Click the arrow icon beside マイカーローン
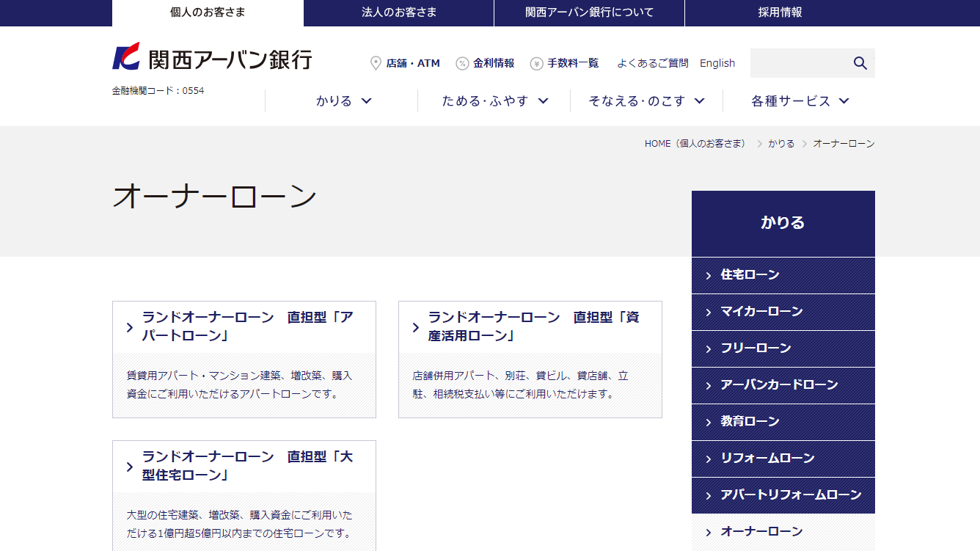The width and height of the screenshot is (980, 551). click(x=709, y=313)
